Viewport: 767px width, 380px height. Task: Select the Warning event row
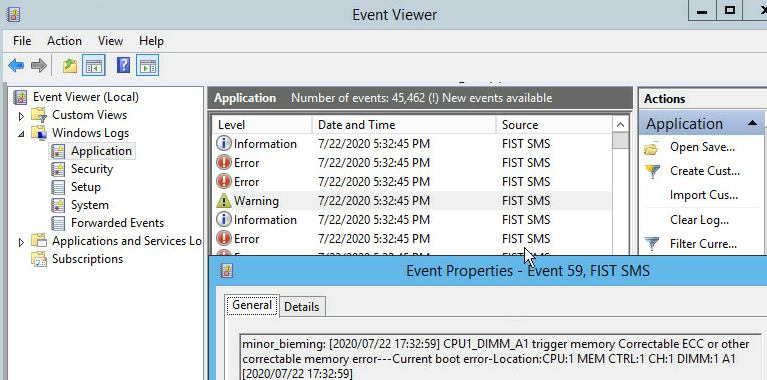point(412,201)
